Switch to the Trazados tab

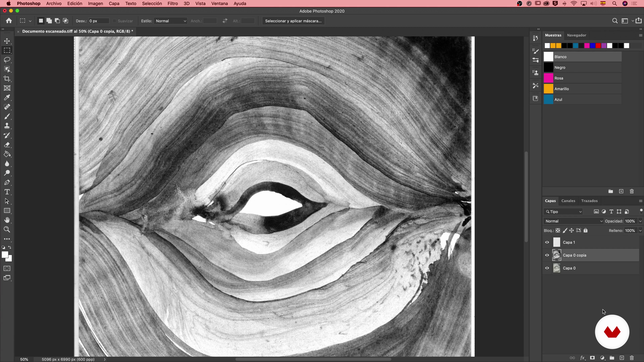(x=589, y=201)
